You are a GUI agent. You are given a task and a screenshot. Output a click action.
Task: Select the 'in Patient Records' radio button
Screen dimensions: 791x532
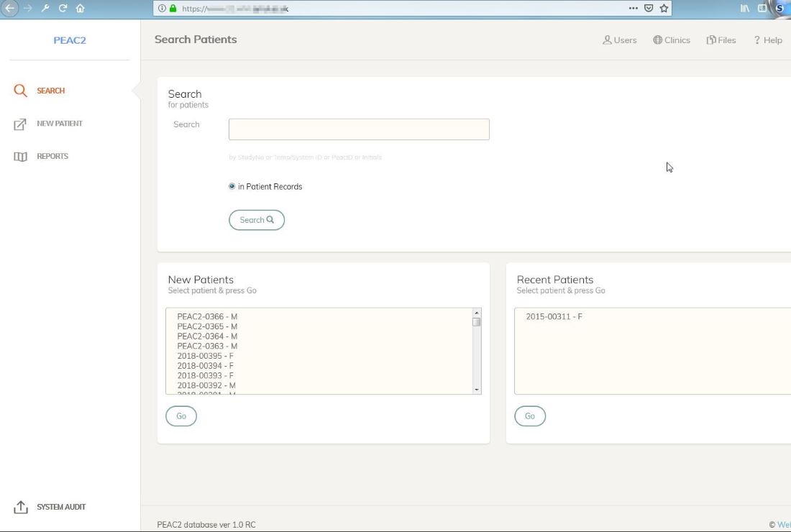[x=232, y=187]
